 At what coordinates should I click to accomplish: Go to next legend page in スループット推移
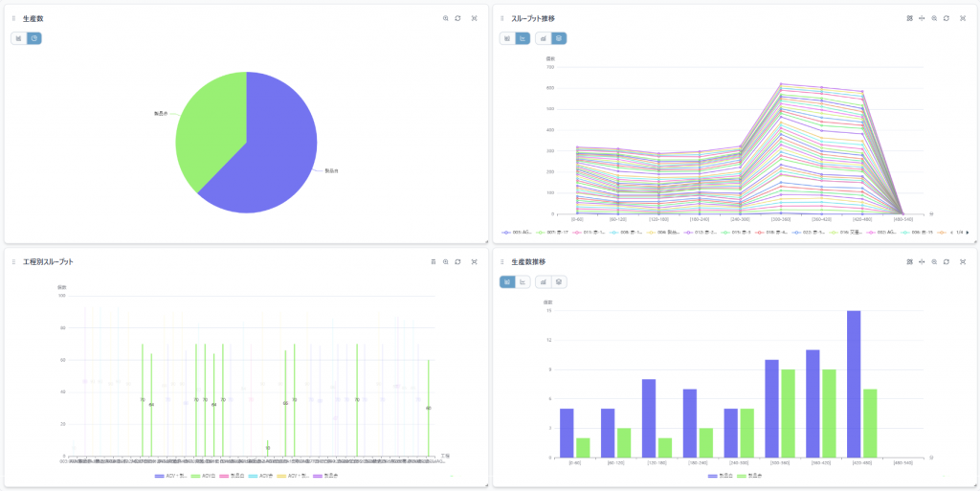tap(969, 233)
